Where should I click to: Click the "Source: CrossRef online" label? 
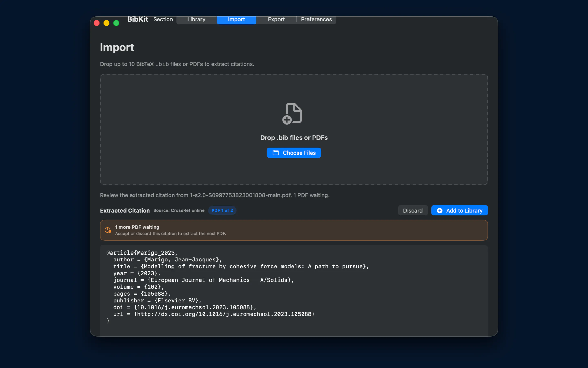tap(179, 211)
